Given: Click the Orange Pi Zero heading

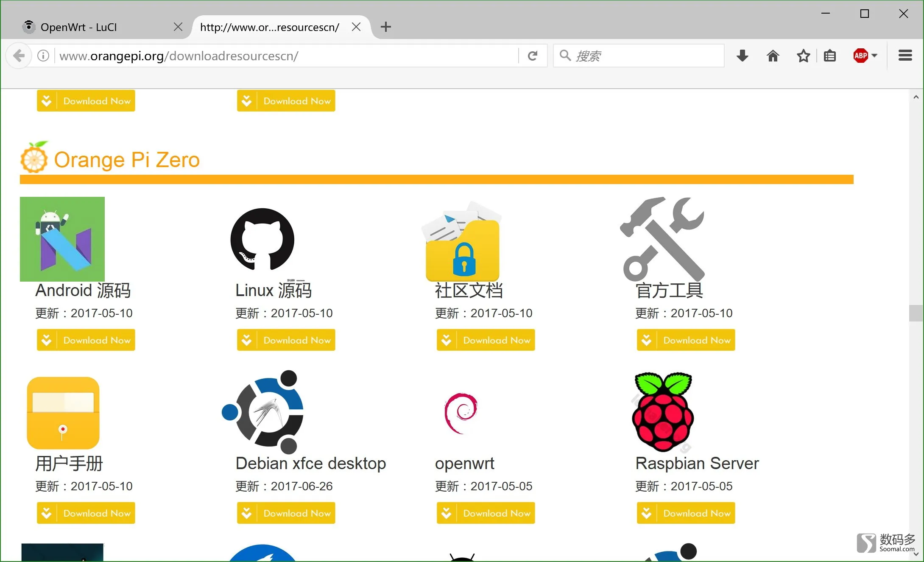Looking at the screenshot, I should tap(127, 160).
